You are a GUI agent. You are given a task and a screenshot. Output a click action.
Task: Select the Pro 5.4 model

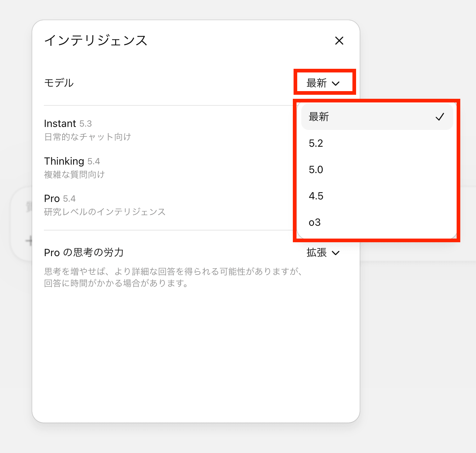(x=60, y=199)
